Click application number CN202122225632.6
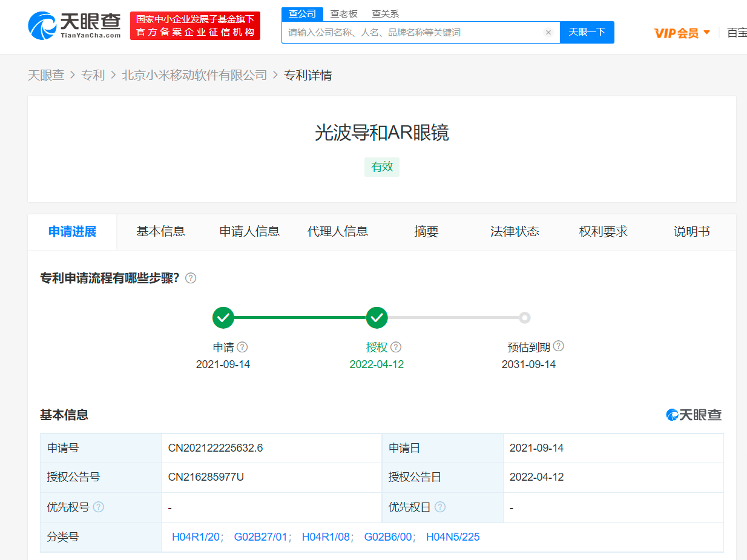 pyautogui.click(x=216, y=449)
